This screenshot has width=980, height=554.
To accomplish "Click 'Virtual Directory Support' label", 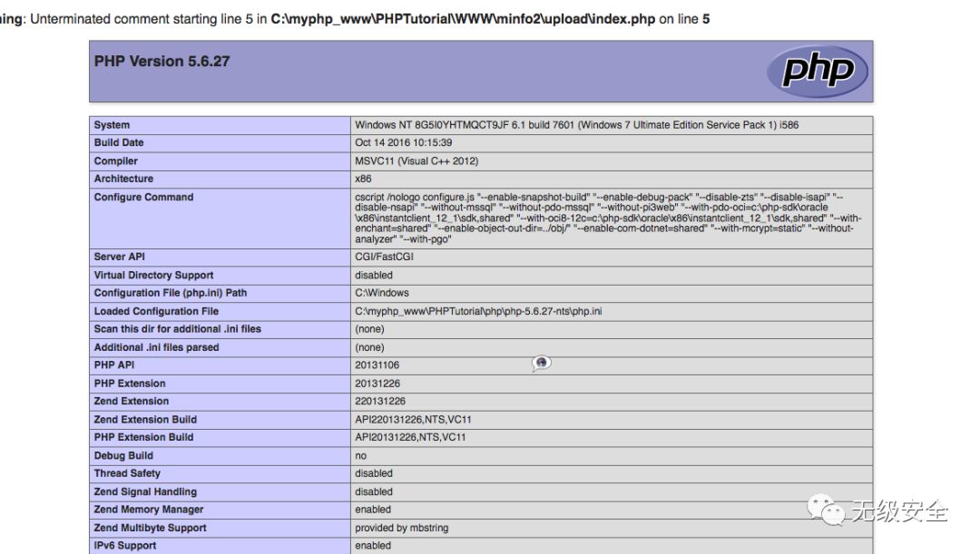I will [x=153, y=276].
